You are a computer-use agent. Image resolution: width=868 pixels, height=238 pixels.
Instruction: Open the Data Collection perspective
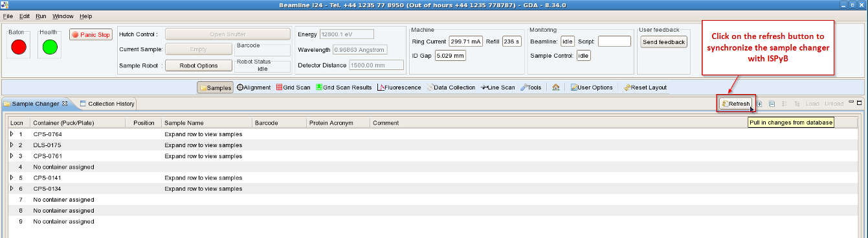click(451, 88)
